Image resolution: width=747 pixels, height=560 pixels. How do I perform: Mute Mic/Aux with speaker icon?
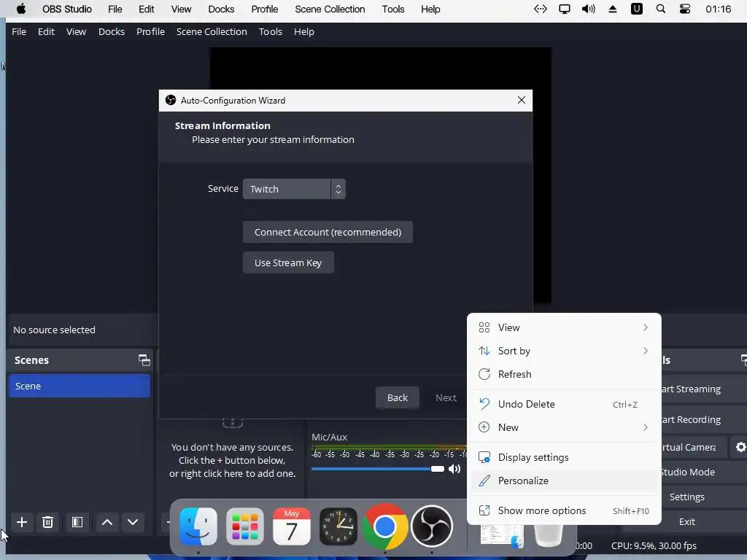(x=454, y=469)
